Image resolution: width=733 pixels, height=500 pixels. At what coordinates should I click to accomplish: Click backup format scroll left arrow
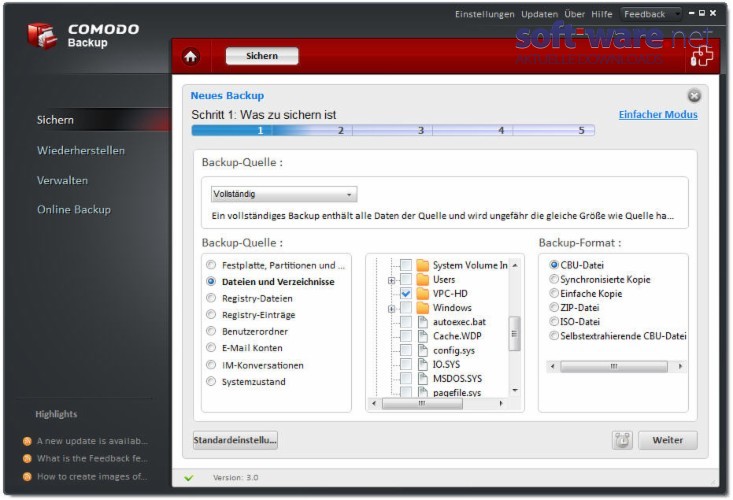(553, 366)
